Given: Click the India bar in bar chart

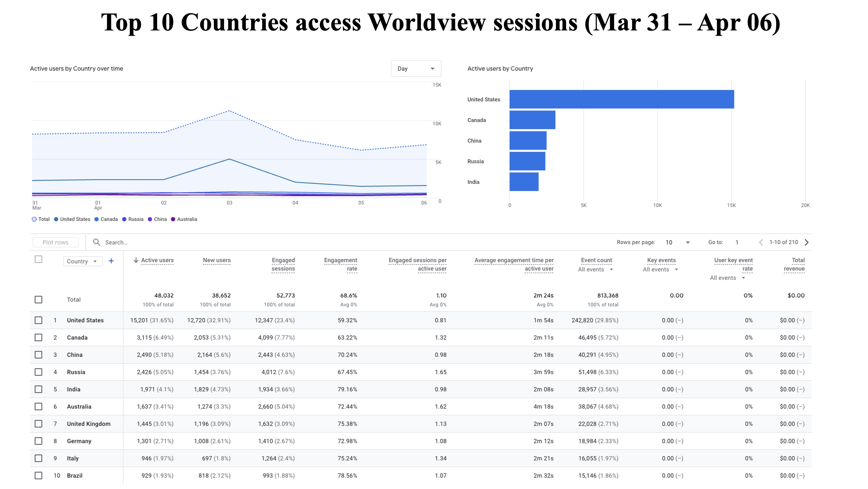Looking at the screenshot, I should coord(524,182).
